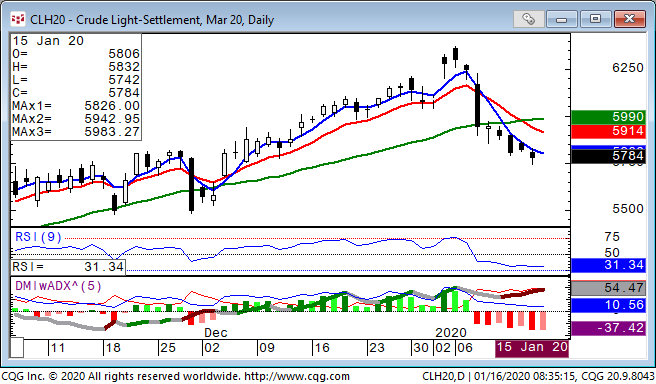Click the blue 10.56 DMI value label
Viewport: 656px width, 384px height.
coord(608,305)
